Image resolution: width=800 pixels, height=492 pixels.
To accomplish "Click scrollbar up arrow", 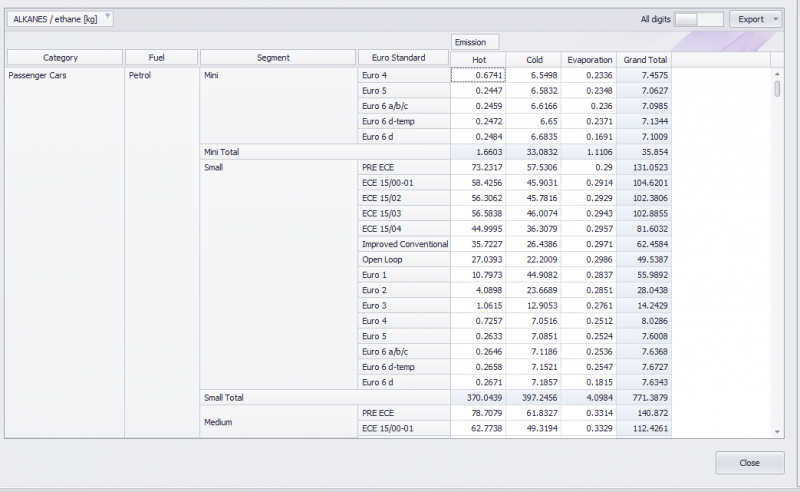I will pos(778,74).
